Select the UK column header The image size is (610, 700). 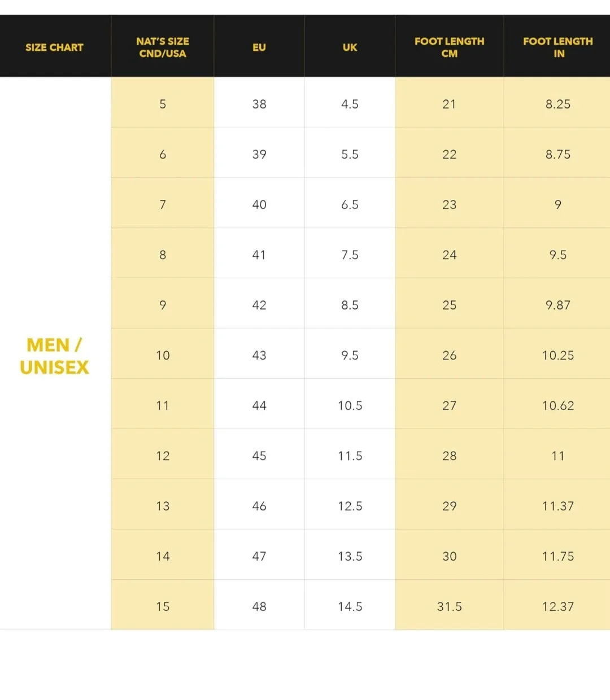(x=350, y=47)
